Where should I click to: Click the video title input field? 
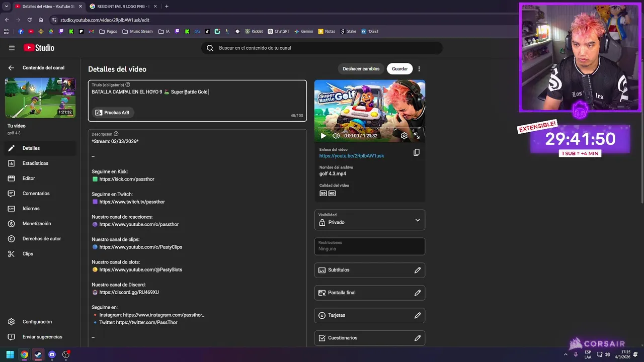(x=197, y=101)
